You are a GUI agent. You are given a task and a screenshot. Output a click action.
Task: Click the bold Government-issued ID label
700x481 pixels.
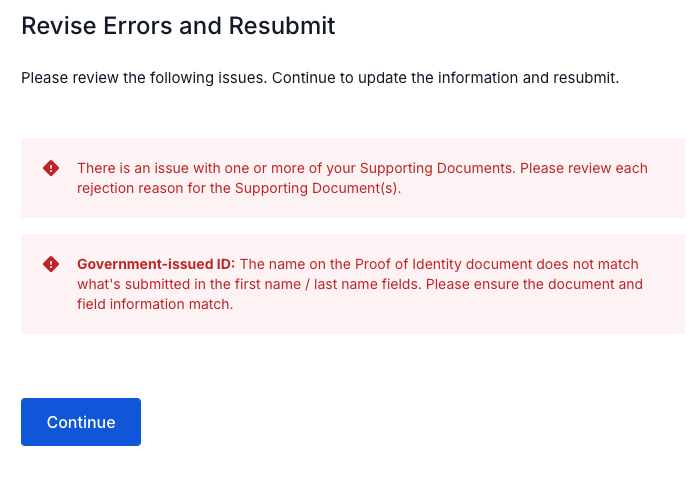[x=156, y=264]
